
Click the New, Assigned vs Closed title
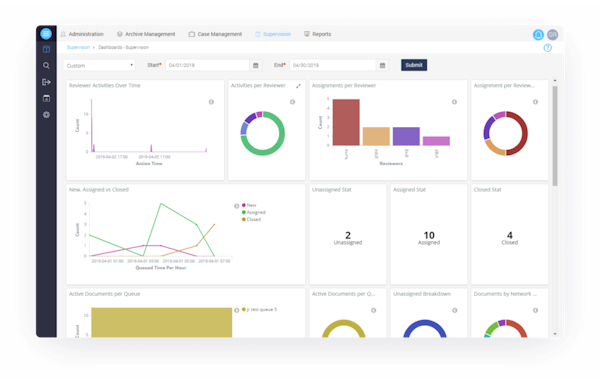click(x=99, y=190)
